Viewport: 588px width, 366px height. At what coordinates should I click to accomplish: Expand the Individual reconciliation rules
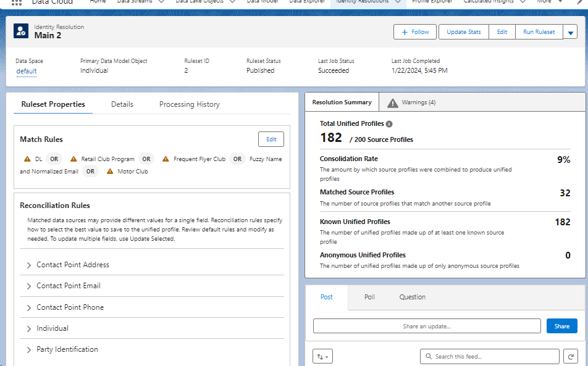pos(29,329)
